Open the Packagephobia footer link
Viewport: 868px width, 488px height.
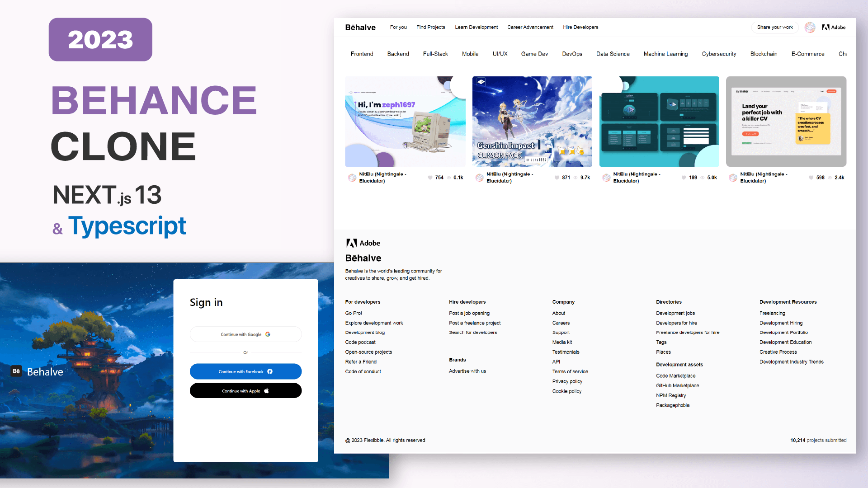673,405
